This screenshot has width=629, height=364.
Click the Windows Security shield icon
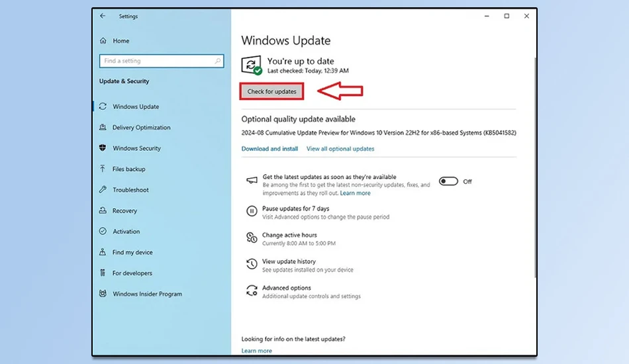click(103, 148)
